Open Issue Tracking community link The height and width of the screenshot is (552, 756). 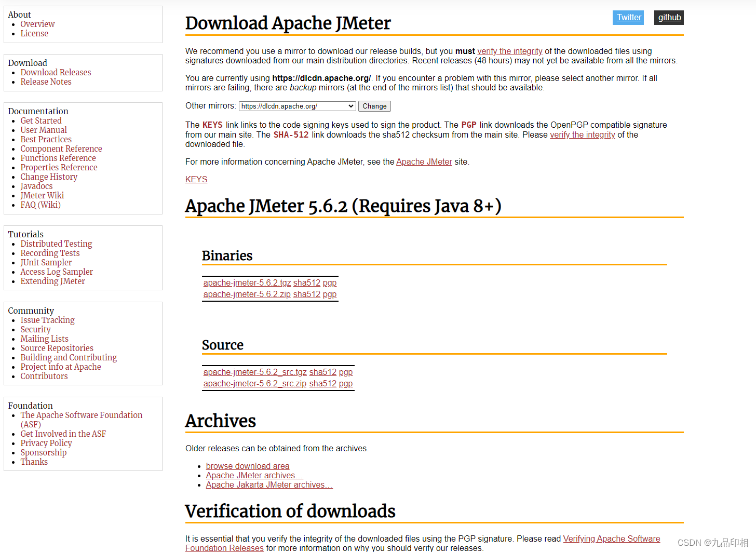[x=47, y=320]
